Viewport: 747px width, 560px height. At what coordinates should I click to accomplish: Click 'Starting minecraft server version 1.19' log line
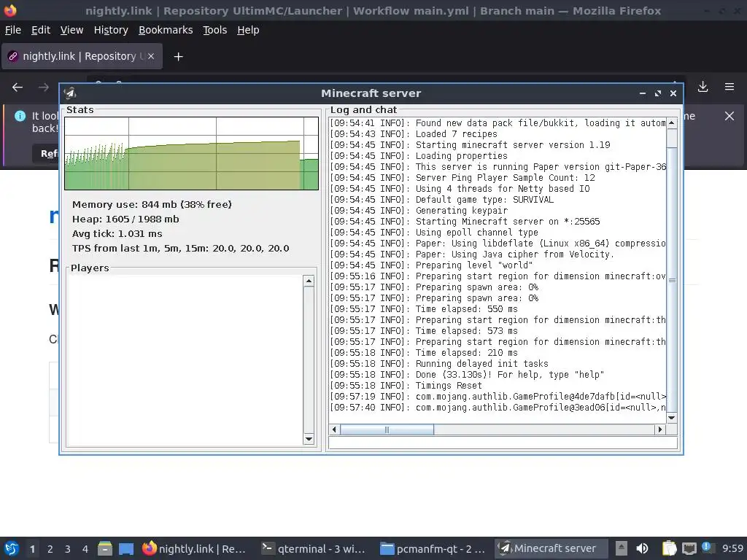(470, 145)
